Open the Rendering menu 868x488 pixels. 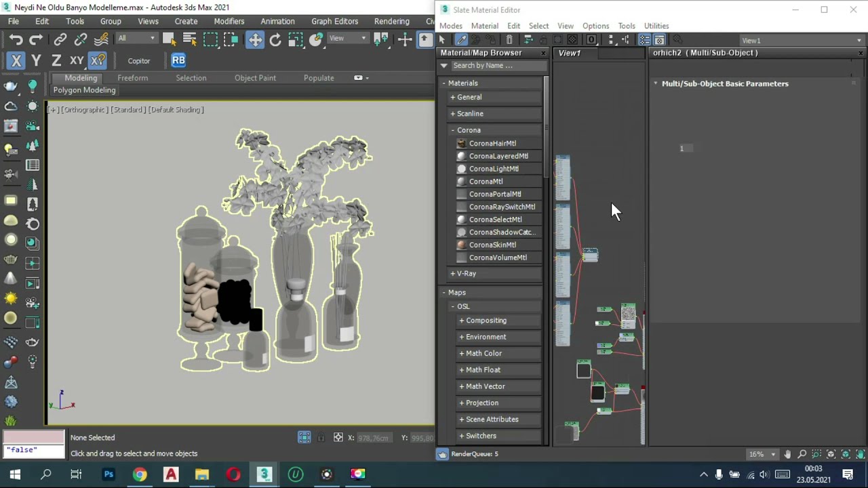tap(391, 21)
